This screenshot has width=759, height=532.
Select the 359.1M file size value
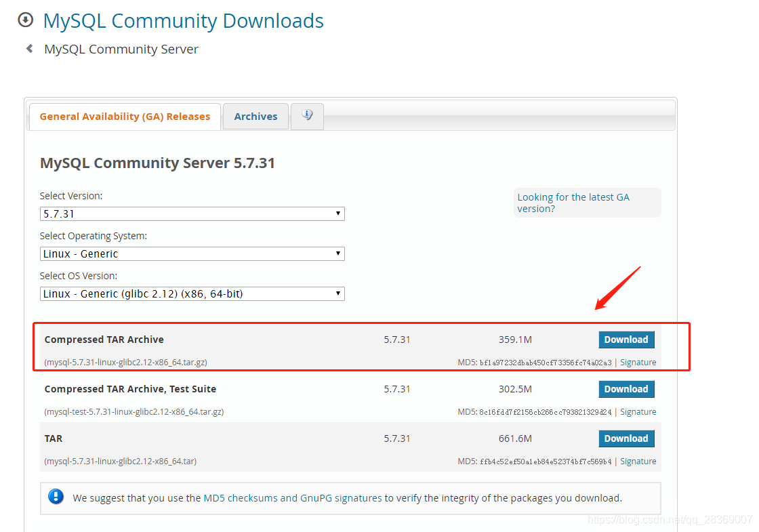(x=515, y=340)
